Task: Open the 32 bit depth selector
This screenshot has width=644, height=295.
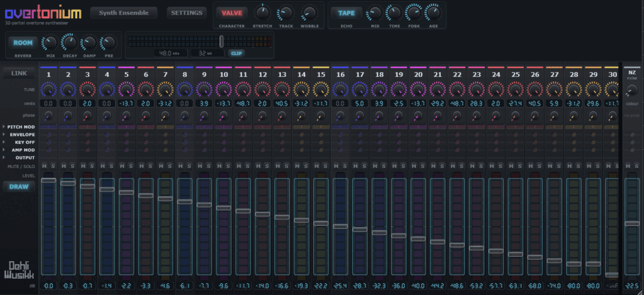Action: point(208,53)
